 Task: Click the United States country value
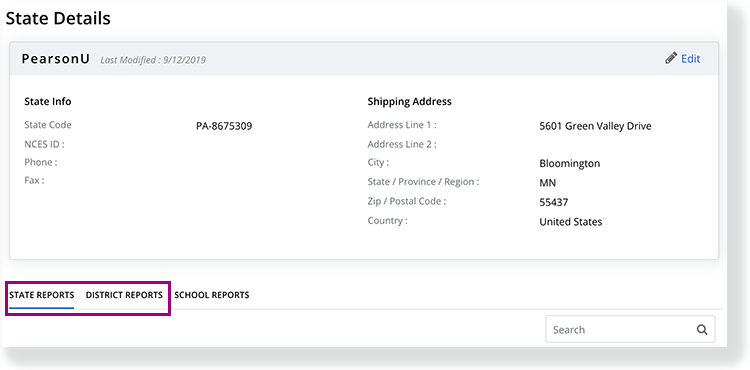(x=571, y=222)
